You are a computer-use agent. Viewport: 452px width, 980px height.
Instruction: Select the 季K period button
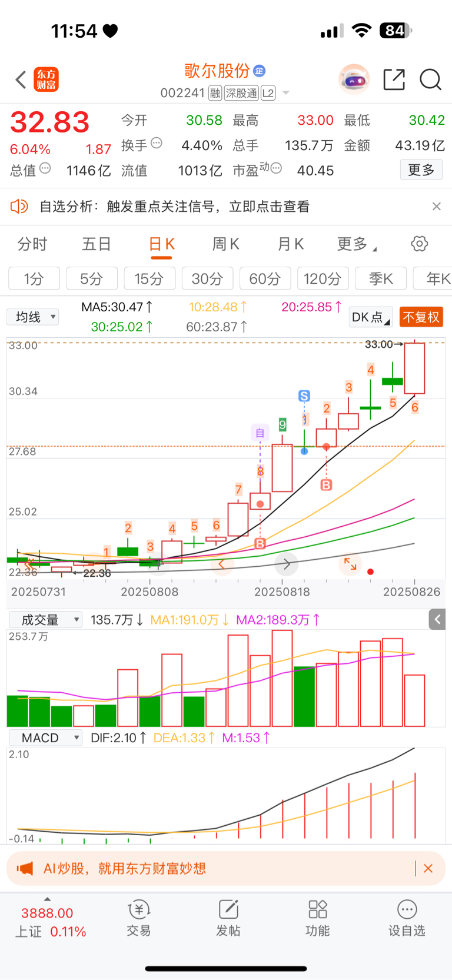(x=381, y=278)
